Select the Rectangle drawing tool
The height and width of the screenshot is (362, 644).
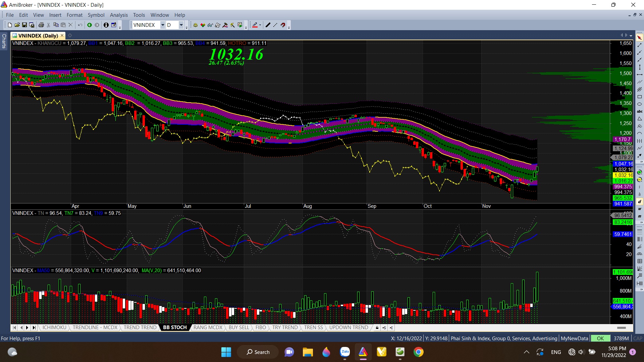click(640, 97)
